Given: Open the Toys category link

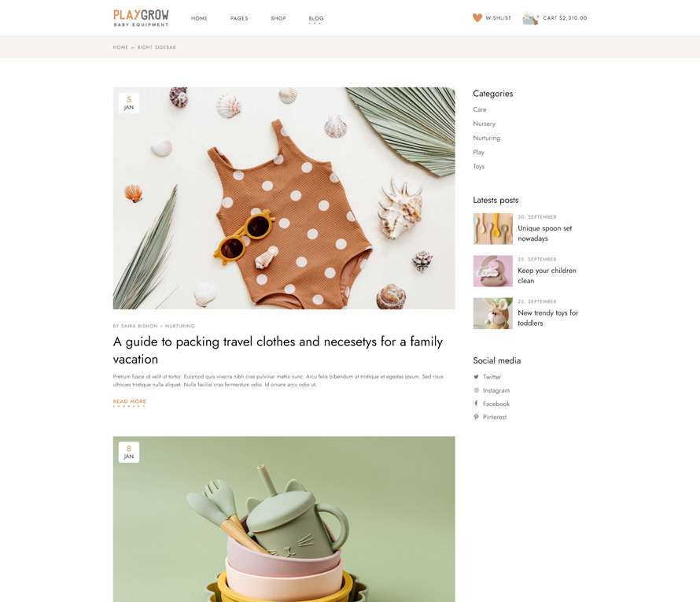Looking at the screenshot, I should tap(478, 167).
